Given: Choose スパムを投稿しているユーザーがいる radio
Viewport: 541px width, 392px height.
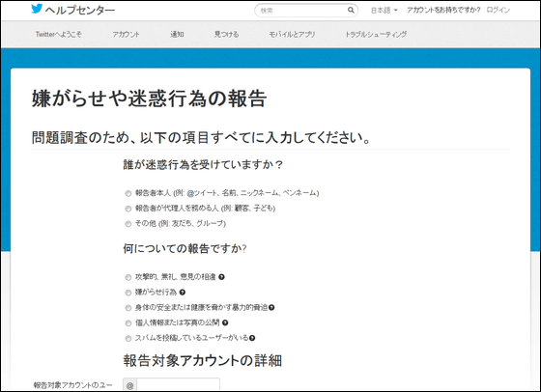Looking at the screenshot, I should (128, 339).
